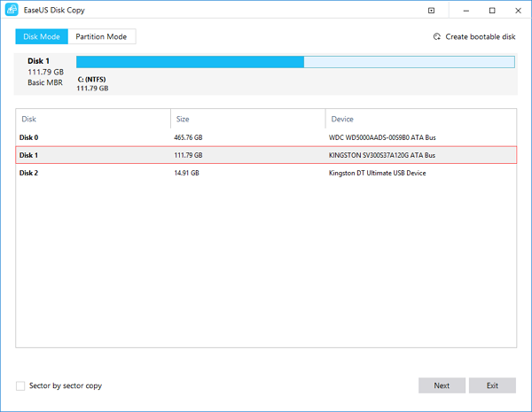Select the Disk 2 row
Screen dimensions: 532x412
coord(266,173)
